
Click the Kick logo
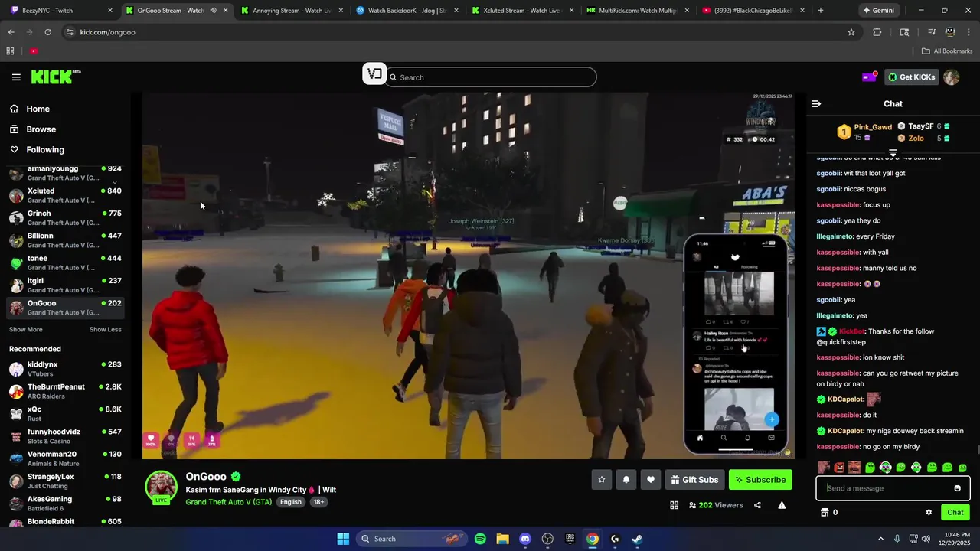[56, 77]
